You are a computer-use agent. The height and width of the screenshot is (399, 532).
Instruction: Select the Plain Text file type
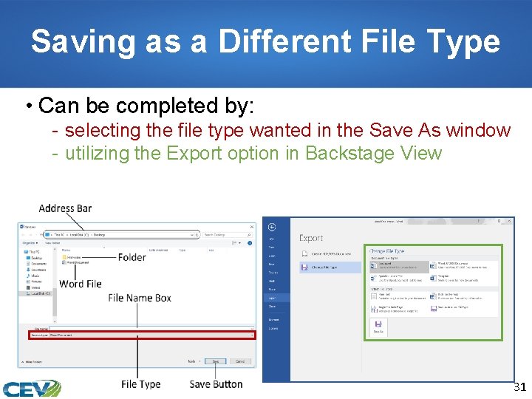tap(399, 297)
